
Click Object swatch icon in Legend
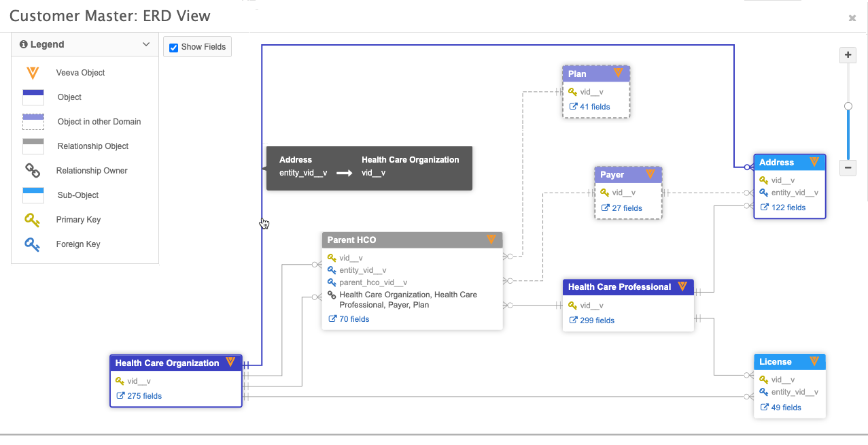[x=33, y=97]
